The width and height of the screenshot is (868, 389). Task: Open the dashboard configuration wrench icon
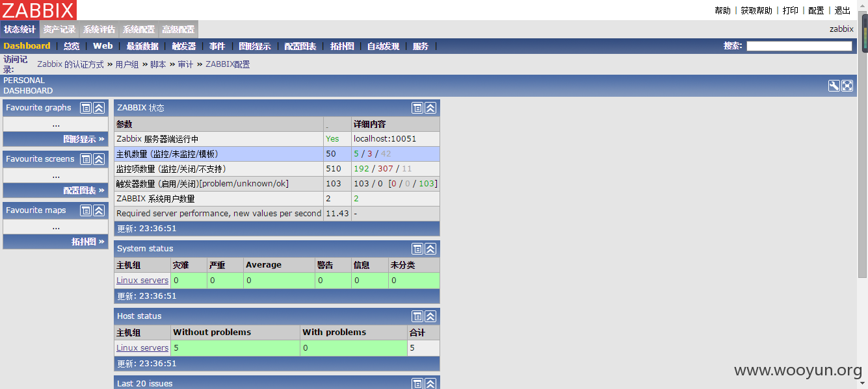tap(834, 86)
